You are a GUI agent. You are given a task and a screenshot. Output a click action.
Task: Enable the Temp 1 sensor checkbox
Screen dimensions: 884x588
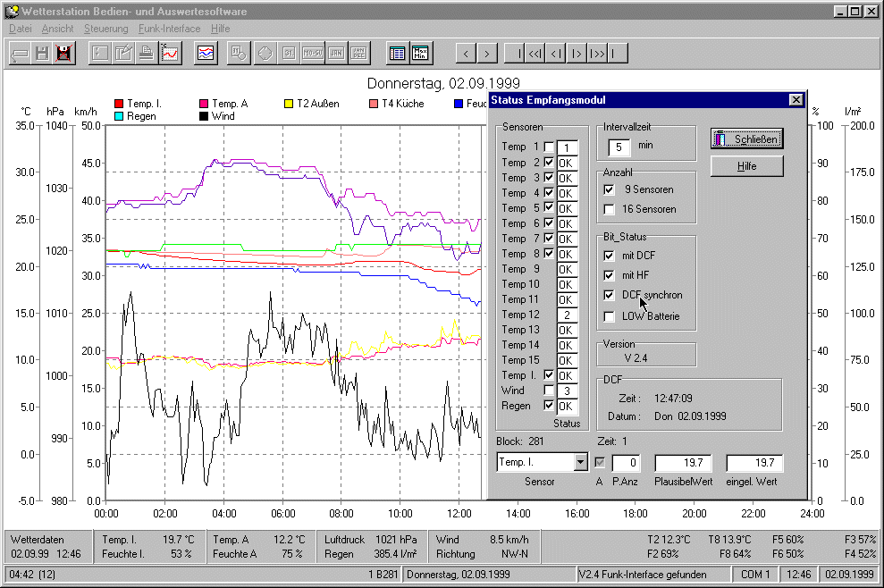[549, 147]
